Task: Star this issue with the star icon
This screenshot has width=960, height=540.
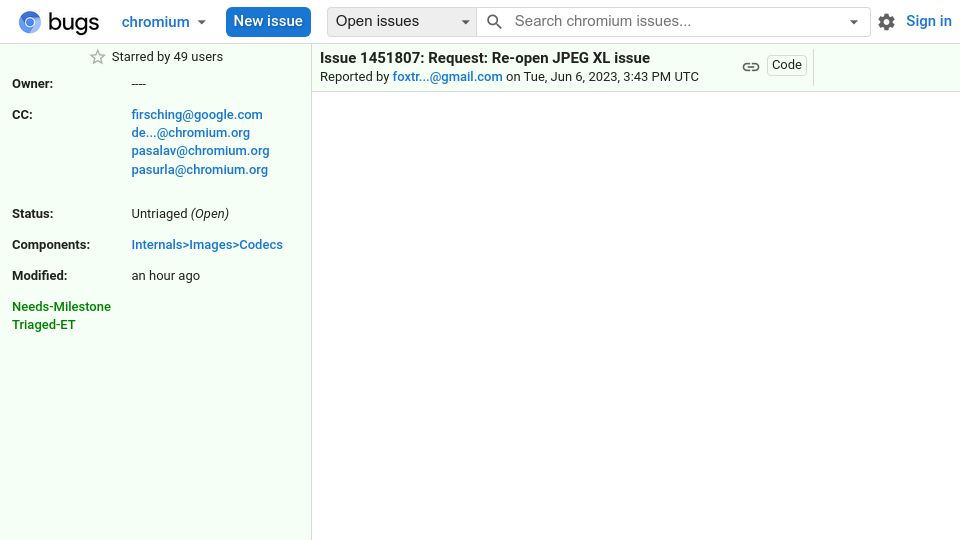Action: (x=97, y=57)
